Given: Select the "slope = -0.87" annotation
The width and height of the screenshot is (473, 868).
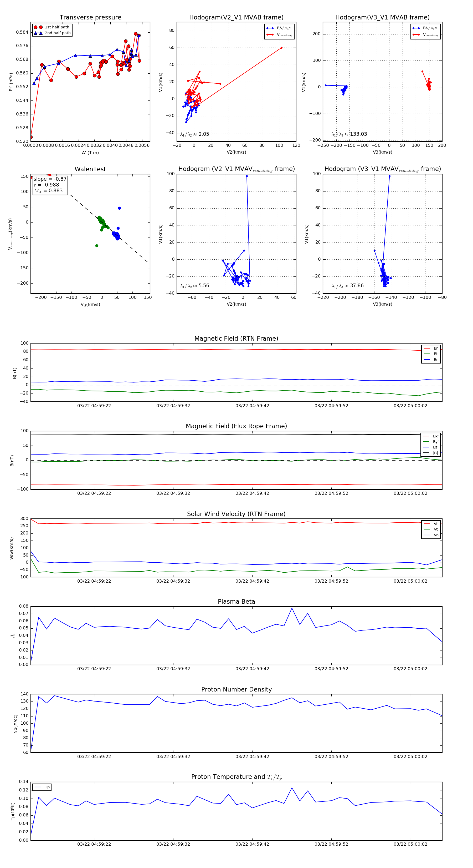Looking at the screenshot, I should [x=50, y=179].
